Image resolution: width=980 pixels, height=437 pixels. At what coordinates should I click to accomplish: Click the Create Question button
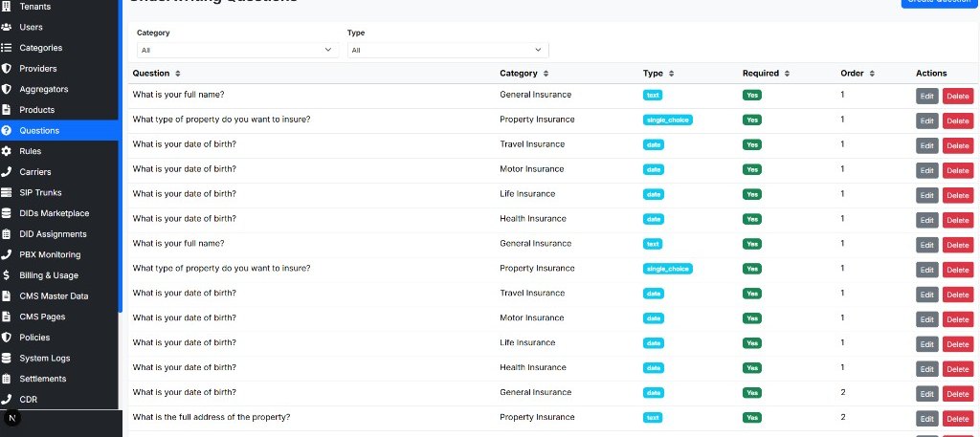click(x=939, y=3)
